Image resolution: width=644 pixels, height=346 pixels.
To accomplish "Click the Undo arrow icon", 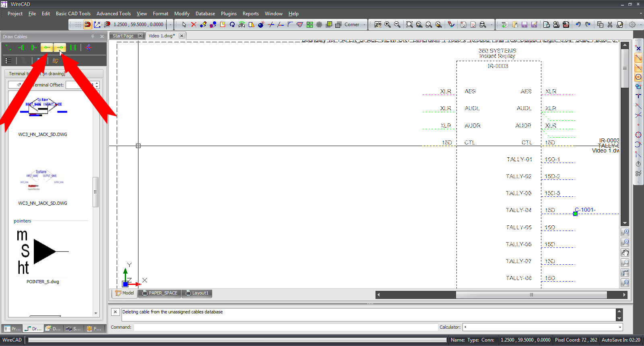I will [578, 25].
